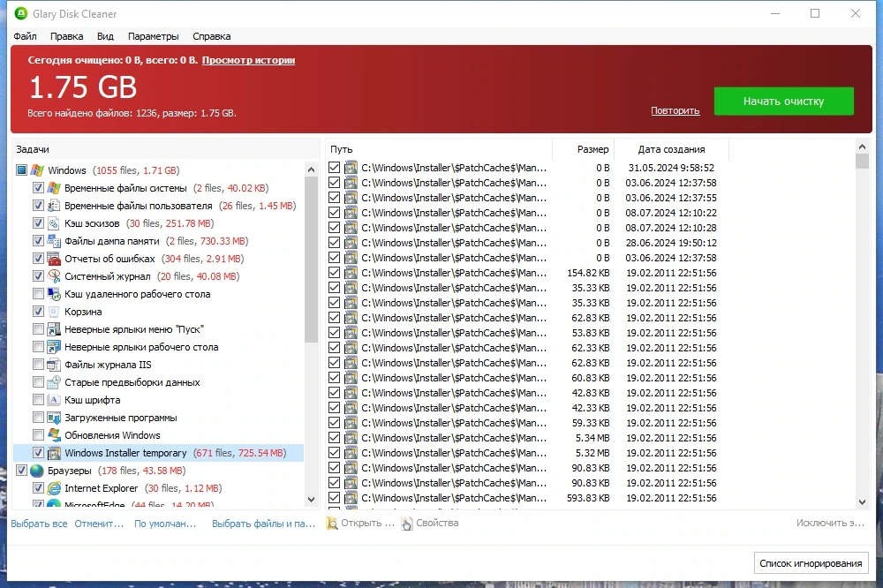The height and width of the screenshot is (588, 883).
Task: Sort files by Размер column header
Action: (584, 149)
